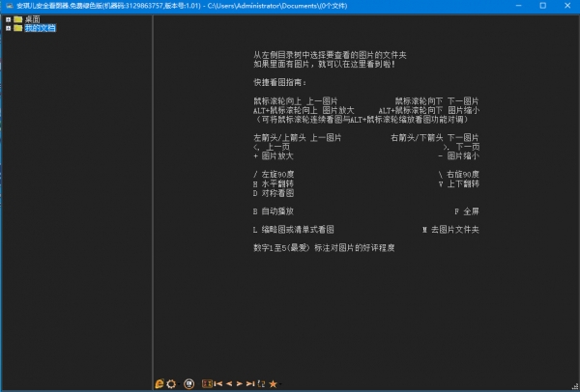Click the 'B 自动播放' shortcut text
580x392 pixels.
tap(274, 211)
